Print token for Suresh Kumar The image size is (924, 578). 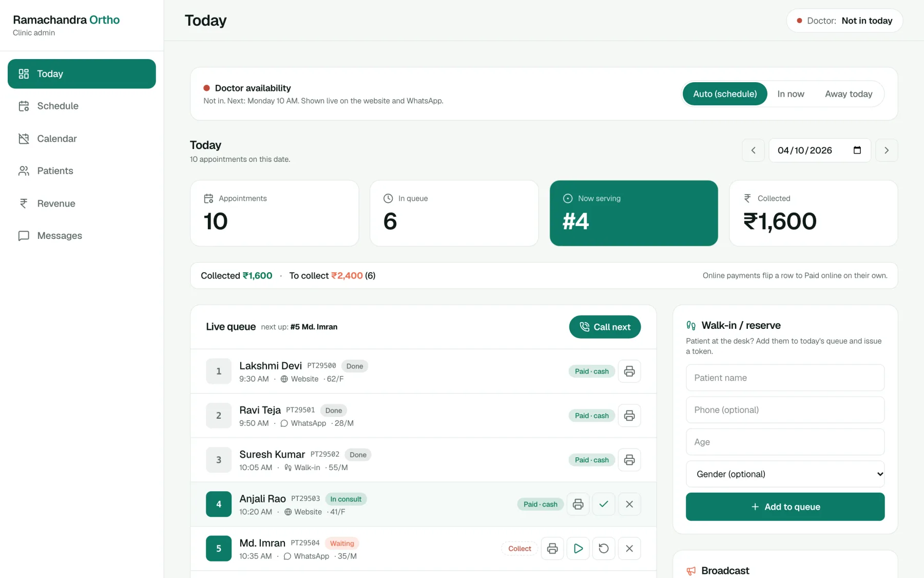[629, 460]
